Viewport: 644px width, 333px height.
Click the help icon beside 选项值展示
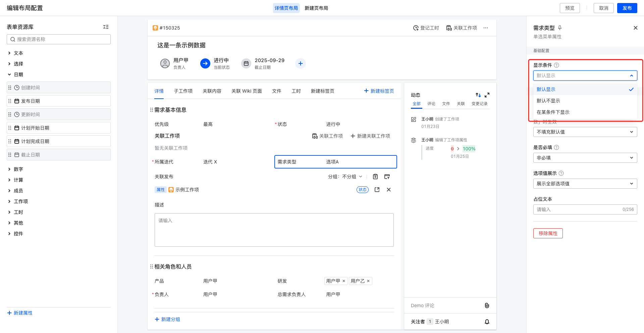pyautogui.click(x=561, y=173)
